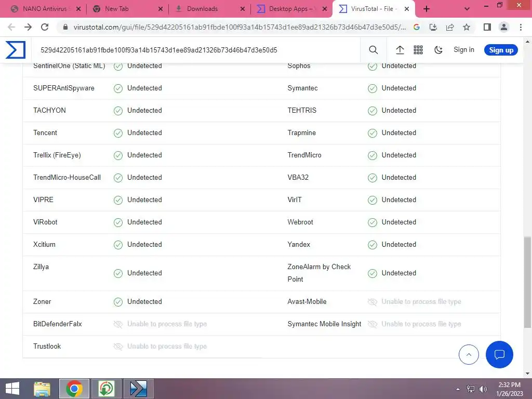Open the tab search dropdown chevron
532x399 pixels.
(467, 9)
